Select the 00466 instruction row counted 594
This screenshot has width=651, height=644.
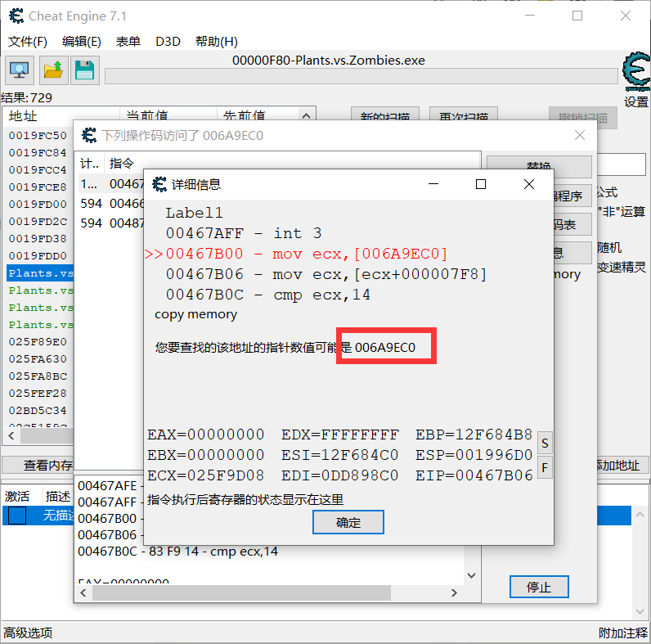coord(111,203)
